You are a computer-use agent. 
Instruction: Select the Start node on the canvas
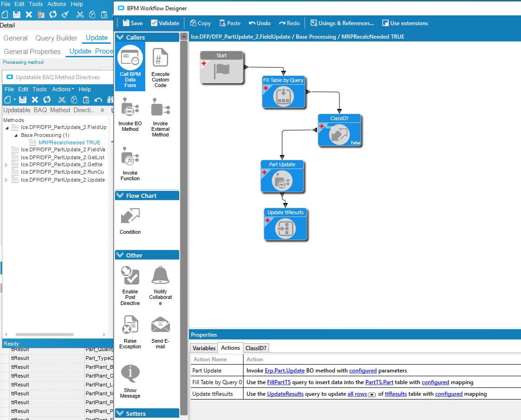[222, 68]
